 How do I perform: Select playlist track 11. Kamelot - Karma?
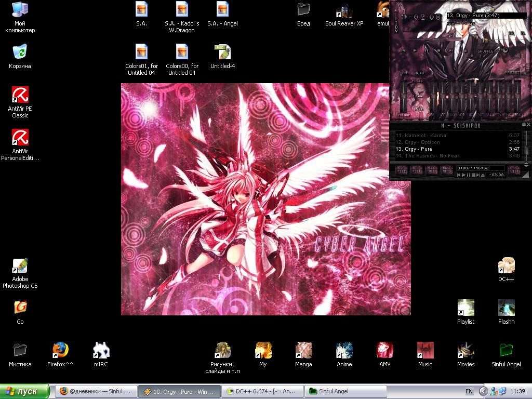pyautogui.click(x=457, y=136)
